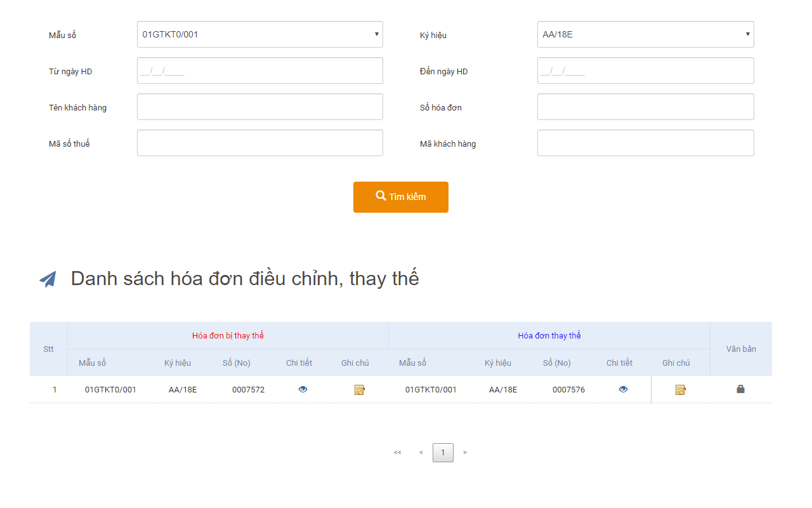The width and height of the screenshot is (812, 508).
Task: Select page 1 in the pagination
Action: click(443, 452)
